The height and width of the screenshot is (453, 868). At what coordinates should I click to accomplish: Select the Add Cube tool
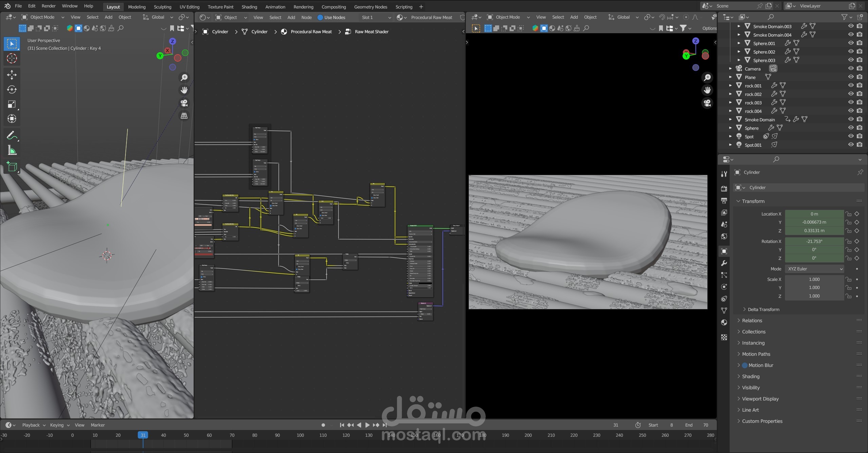[x=12, y=166]
